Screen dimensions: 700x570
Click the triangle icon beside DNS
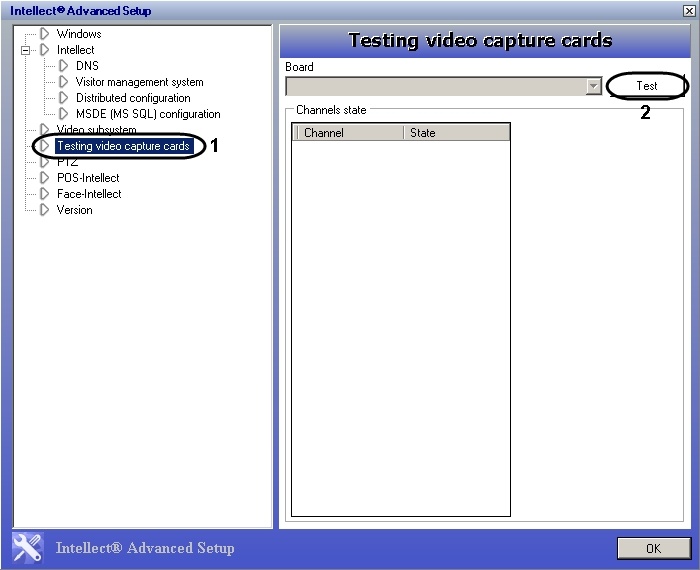[63, 66]
